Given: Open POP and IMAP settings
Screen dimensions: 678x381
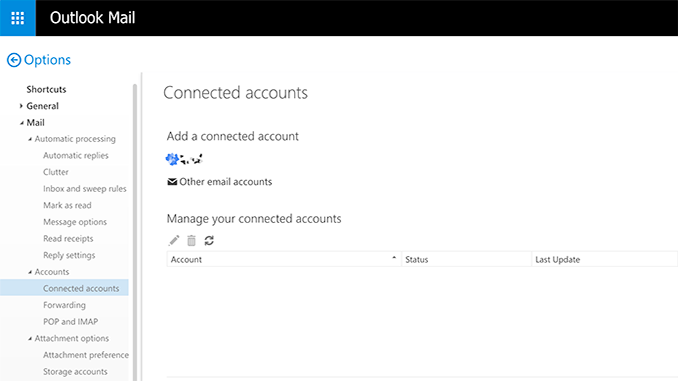Looking at the screenshot, I should 70,322.
